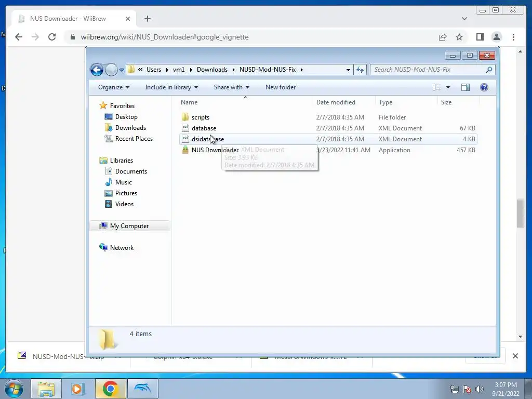532x399 pixels.
Task: Bookmark this page with the star
Action: point(459,37)
